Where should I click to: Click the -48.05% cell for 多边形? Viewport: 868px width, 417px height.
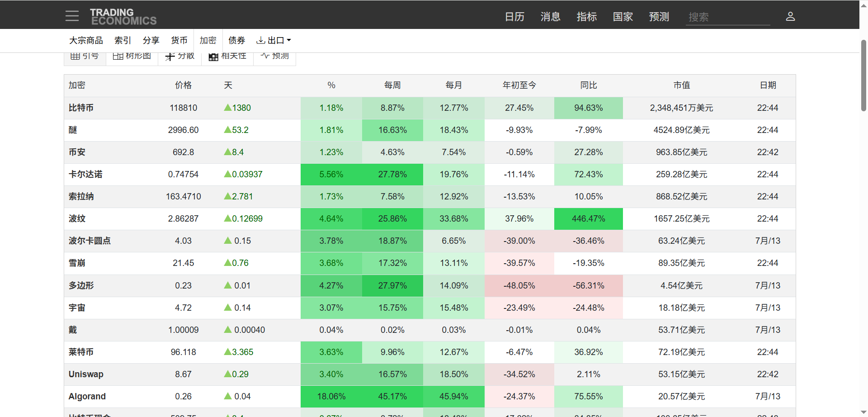(519, 285)
